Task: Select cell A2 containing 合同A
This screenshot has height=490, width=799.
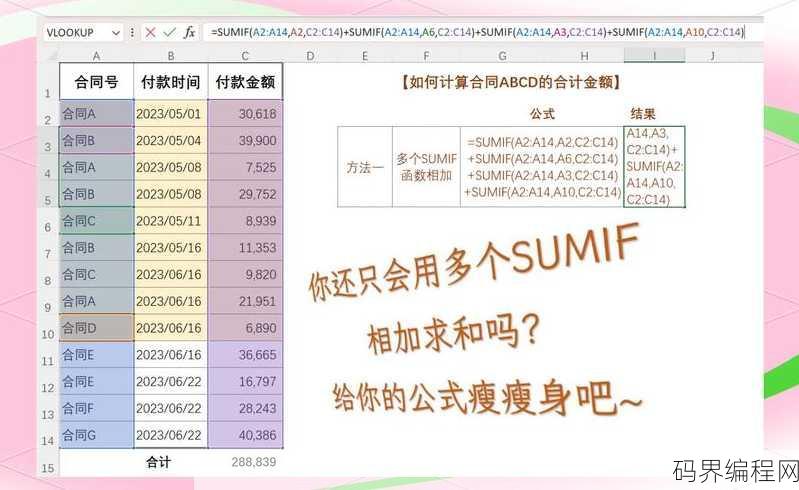Action: 96,114
